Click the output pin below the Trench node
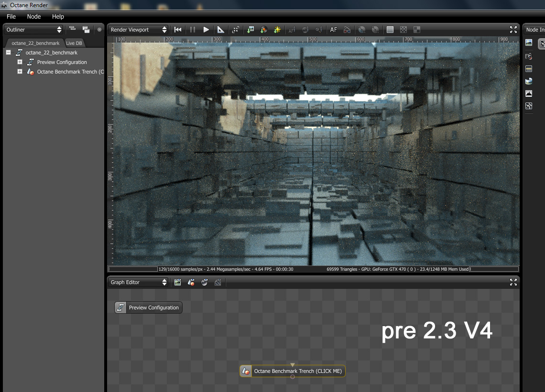 point(292,377)
